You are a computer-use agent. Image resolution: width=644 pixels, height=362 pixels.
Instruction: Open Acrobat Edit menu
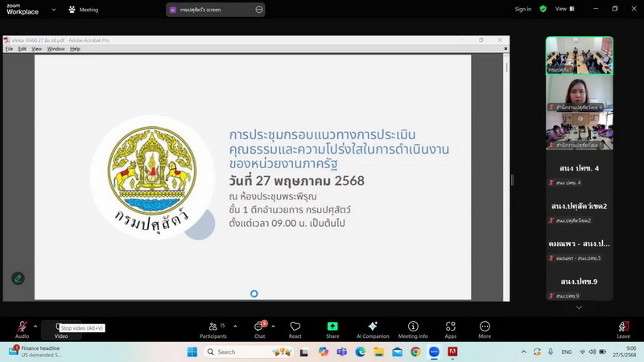click(x=23, y=49)
